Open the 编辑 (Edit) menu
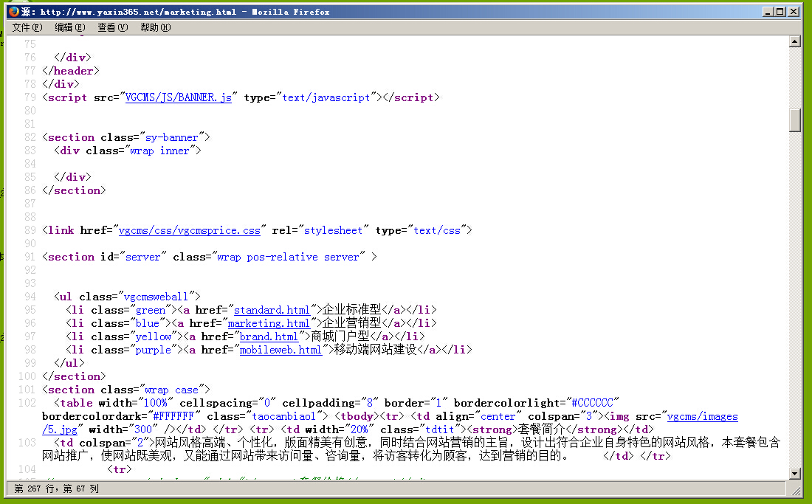The width and height of the screenshot is (812, 504). click(x=69, y=27)
